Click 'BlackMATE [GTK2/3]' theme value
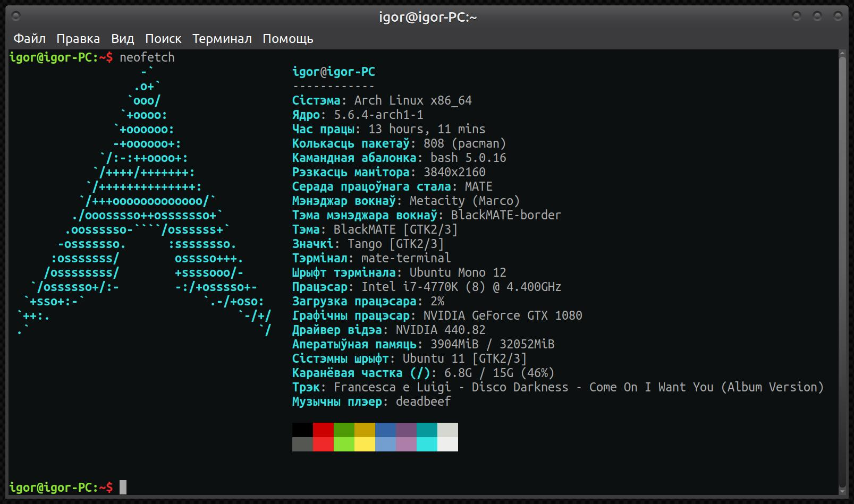Screen dimensions: 854x504 click(x=395, y=229)
